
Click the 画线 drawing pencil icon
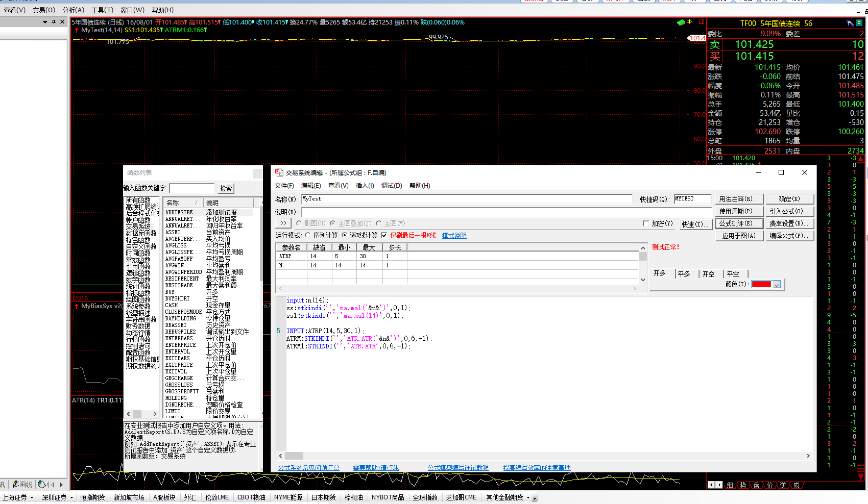click(x=16, y=484)
